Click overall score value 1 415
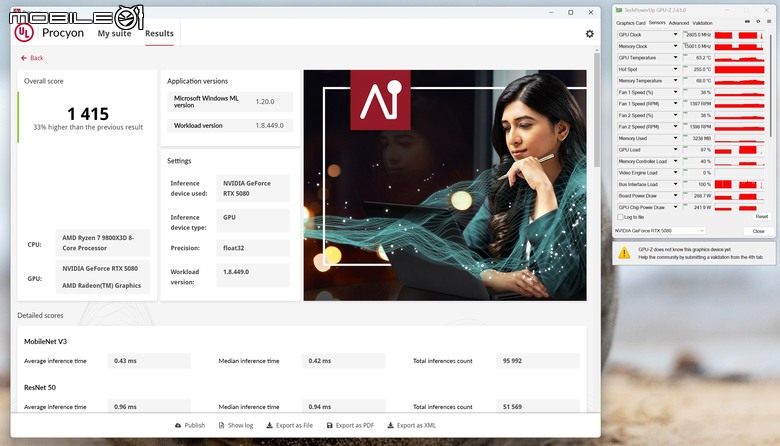The width and height of the screenshot is (780, 446). click(88, 114)
